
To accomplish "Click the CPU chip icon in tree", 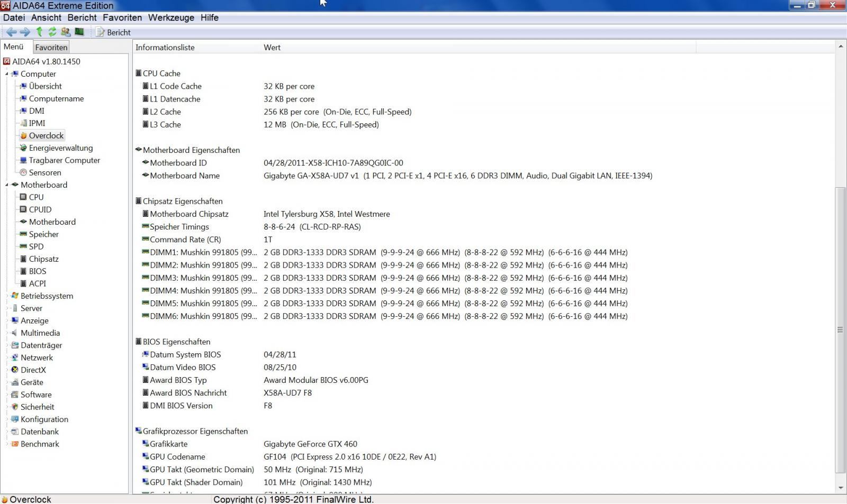I will coord(23,197).
